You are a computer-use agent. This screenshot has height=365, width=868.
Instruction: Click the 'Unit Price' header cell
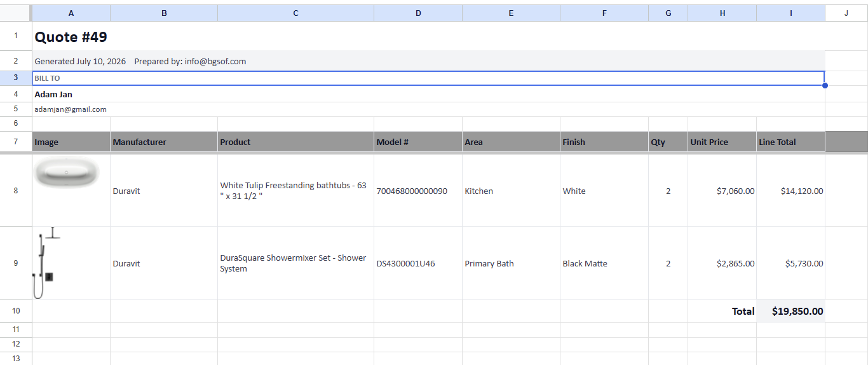click(722, 142)
